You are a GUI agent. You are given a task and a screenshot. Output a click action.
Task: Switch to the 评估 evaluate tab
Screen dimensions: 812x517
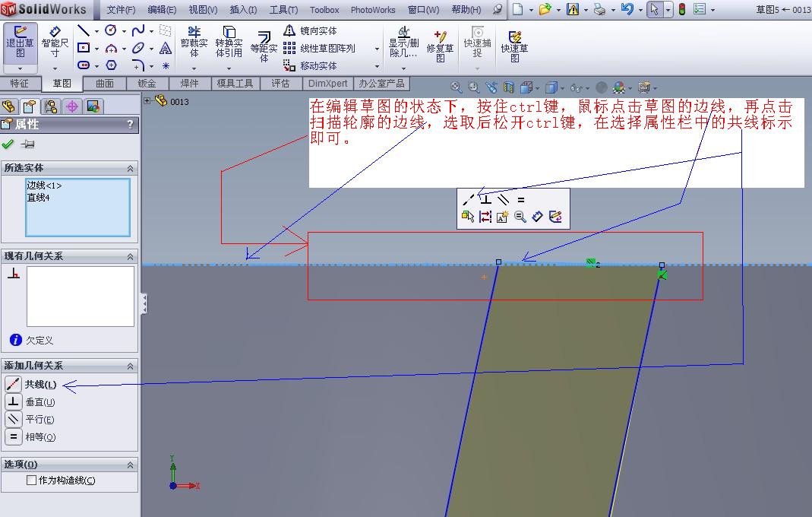point(280,84)
